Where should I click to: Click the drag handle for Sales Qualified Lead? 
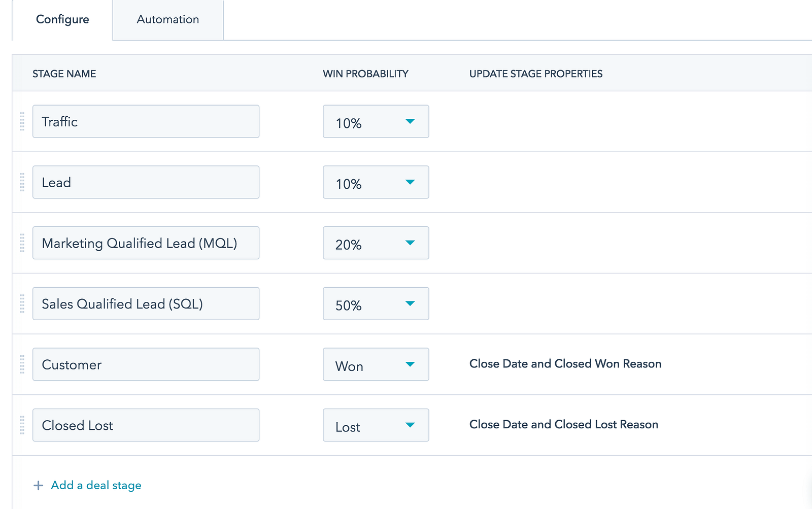[x=22, y=303]
